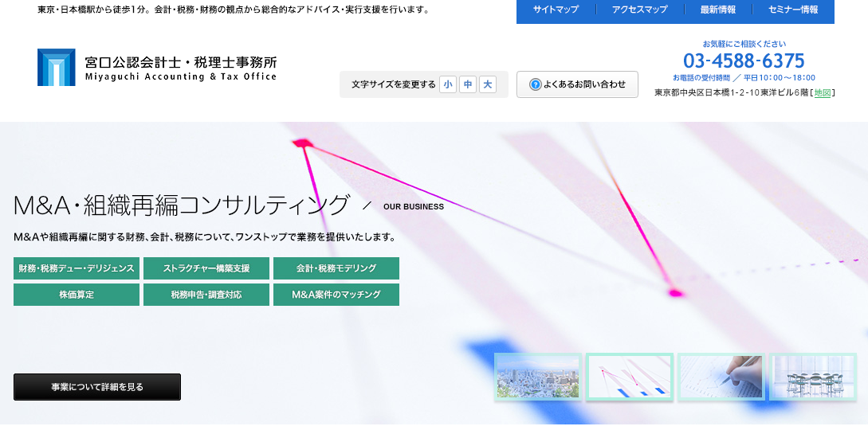868x434 pixels.
Task: Open 会計・税務モデリング service
Action: tap(336, 268)
